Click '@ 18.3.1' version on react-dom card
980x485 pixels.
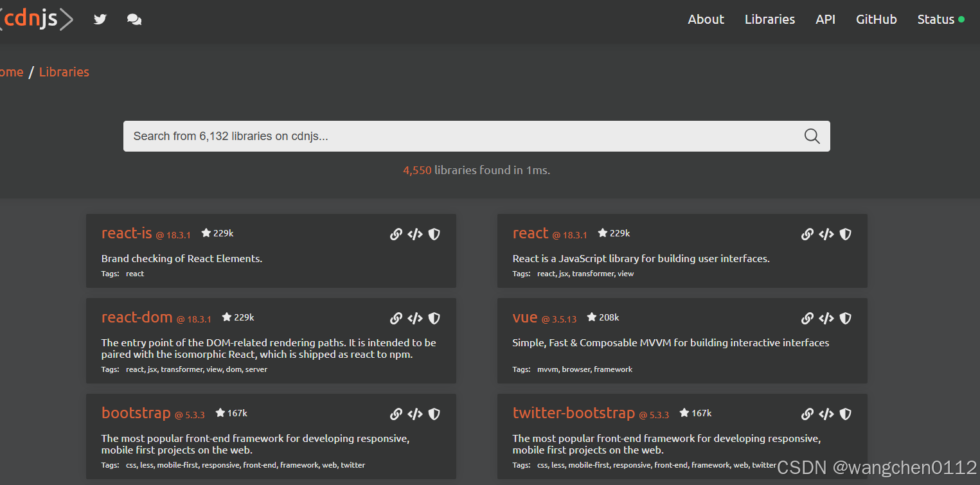[x=194, y=319]
